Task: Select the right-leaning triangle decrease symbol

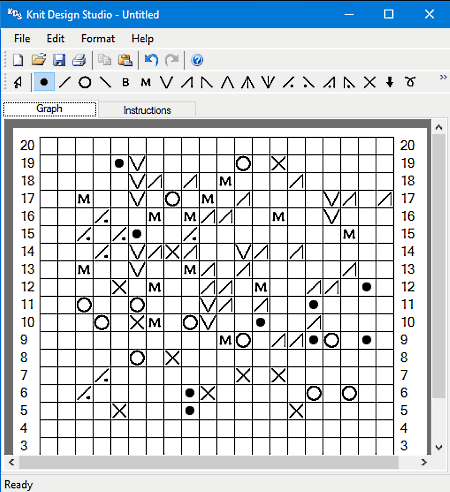Action: [187, 82]
